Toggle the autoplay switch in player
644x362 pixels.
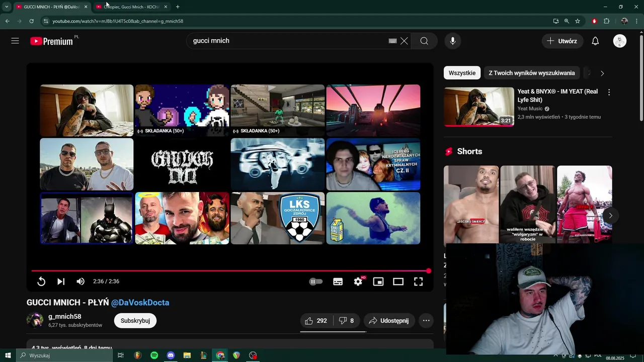[315, 282]
